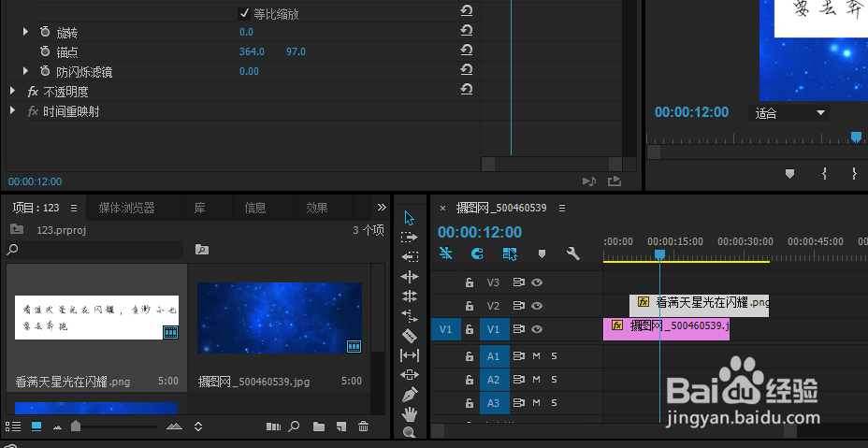The width and height of the screenshot is (868, 448).
Task: Open timeline display settings wrench
Action: 573,253
